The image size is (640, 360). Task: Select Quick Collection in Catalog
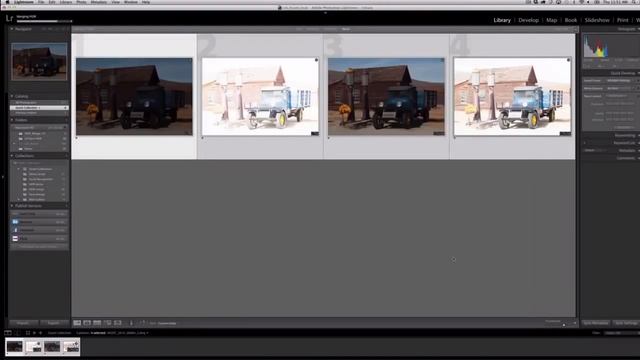(x=39, y=108)
